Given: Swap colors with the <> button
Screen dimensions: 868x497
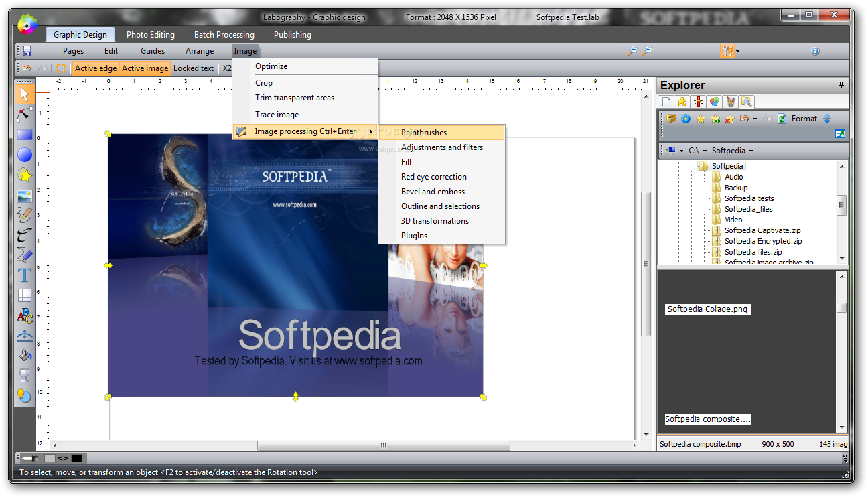Looking at the screenshot, I should [x=62, y=458].
